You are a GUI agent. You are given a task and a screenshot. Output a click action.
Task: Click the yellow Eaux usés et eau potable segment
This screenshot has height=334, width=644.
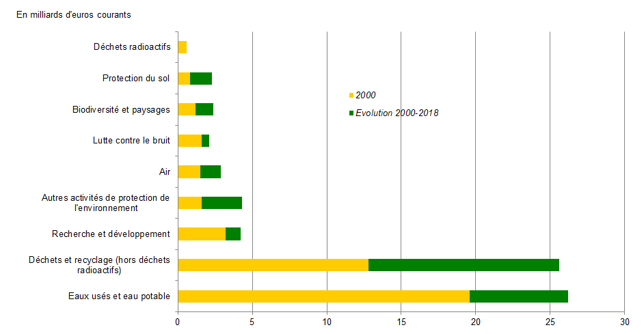[323, 296]
